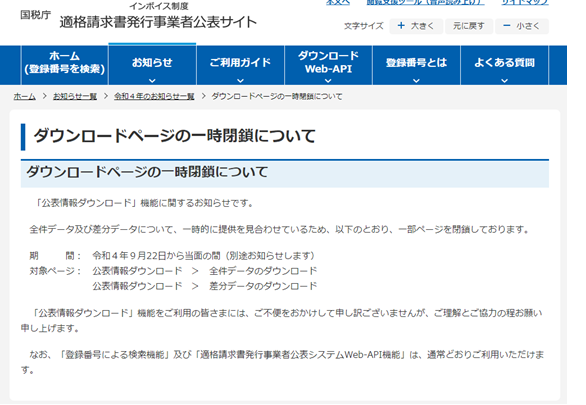Click the 国税庁 logo text
The height and width of the screenshot is (405, 586).
tap(36, 15)
